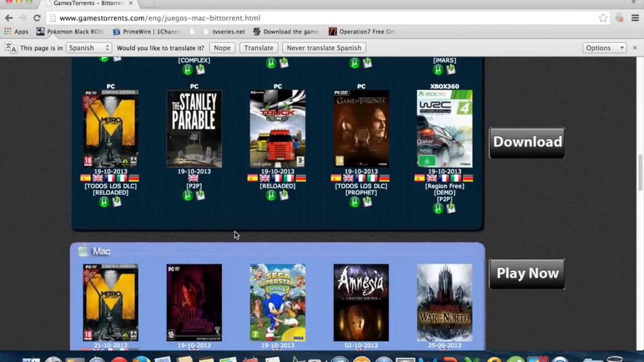Click Spanish flag under Metro PC
This screenshot has width=644, height=362.
click(86, 178)
